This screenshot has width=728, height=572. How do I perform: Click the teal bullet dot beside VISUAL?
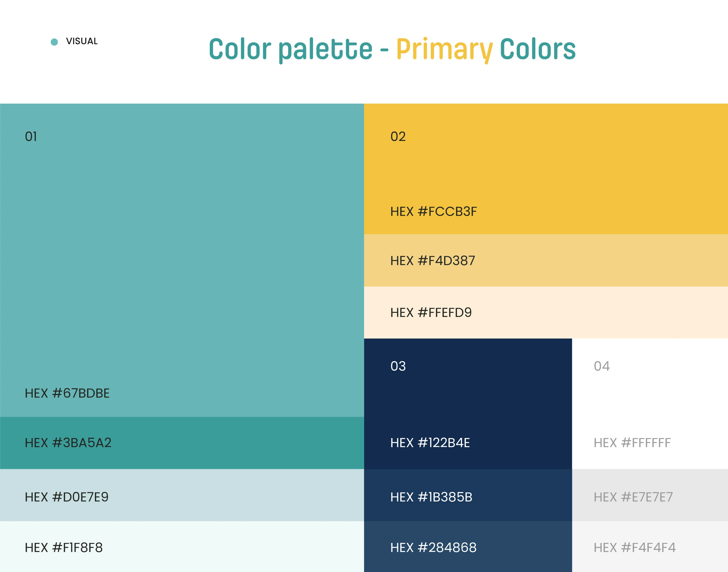54,42
